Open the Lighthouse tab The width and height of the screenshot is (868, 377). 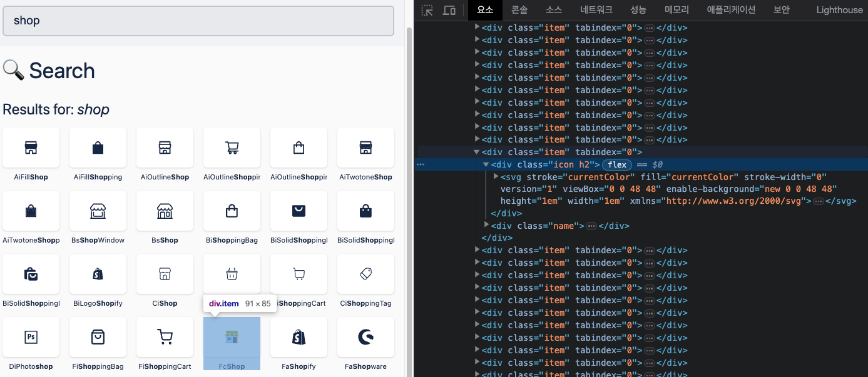[x=839, y=10]
